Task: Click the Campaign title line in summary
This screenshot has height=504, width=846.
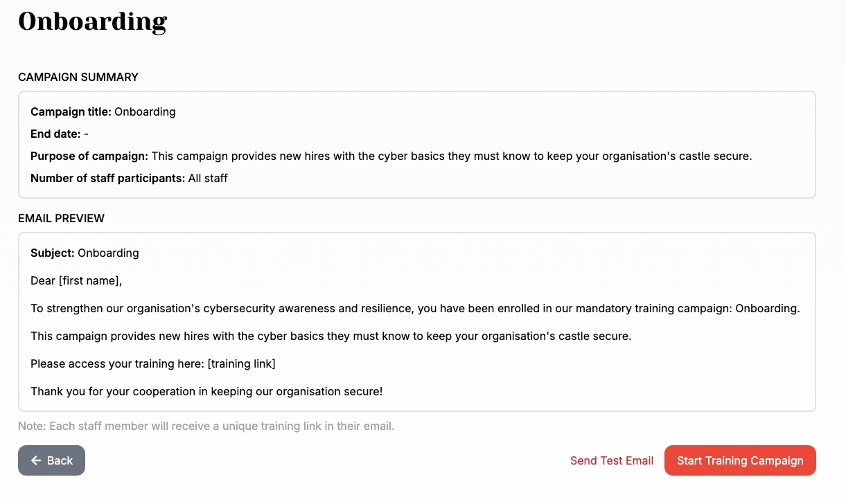Action: click(103, 111)
